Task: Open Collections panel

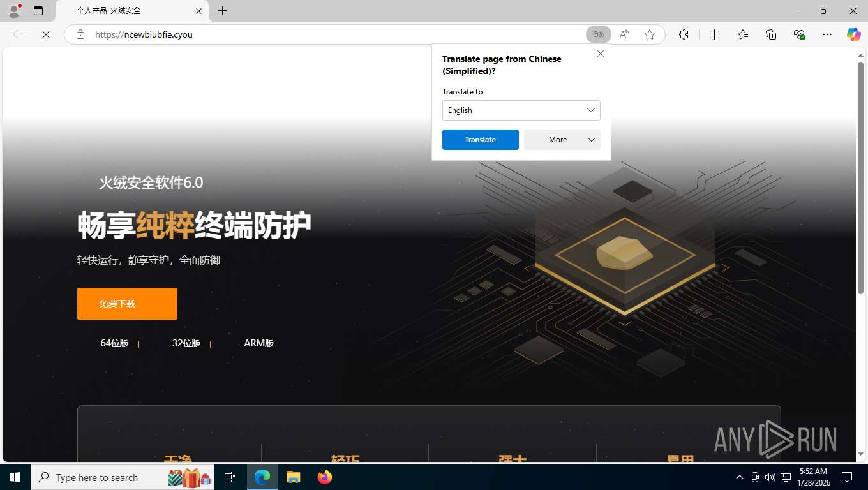Action: tap(771, 34)
